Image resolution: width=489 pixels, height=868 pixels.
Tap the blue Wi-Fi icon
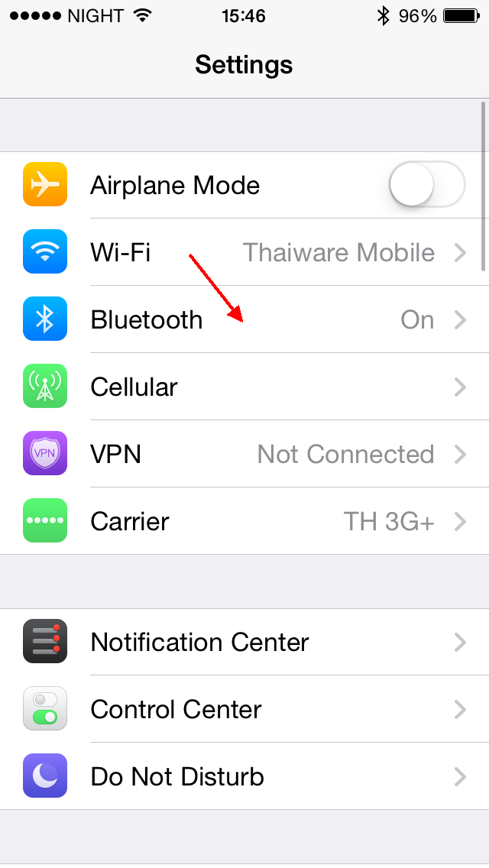[x=45, y=252]
